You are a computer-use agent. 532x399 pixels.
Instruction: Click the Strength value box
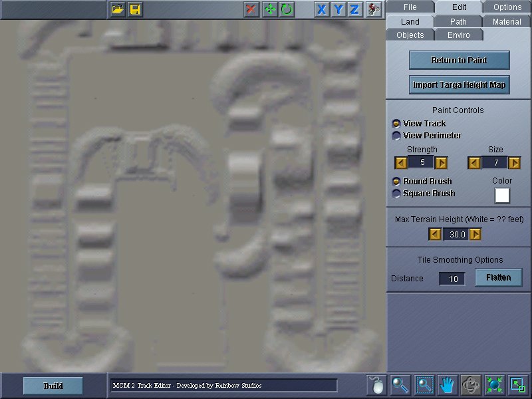point(421,162)
